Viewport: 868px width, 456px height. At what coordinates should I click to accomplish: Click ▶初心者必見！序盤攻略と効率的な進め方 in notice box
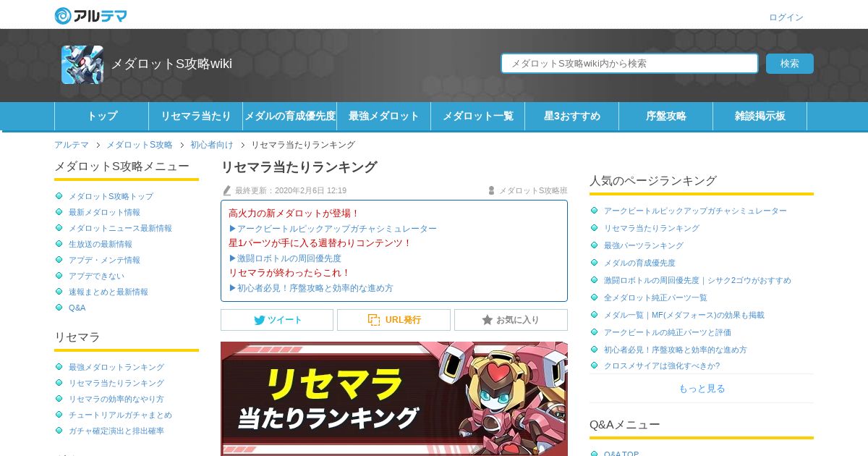point(311,287)
